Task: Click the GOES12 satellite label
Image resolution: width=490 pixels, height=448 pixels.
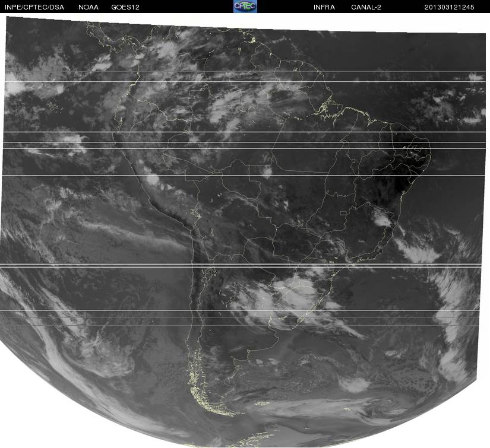Action: 125,7
